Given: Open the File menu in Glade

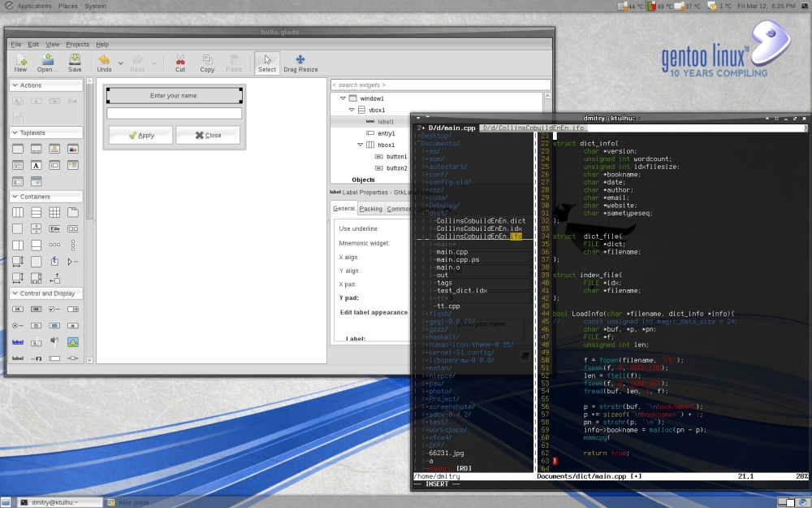Looking at the screenshot, I should click(x=16, y=45).
